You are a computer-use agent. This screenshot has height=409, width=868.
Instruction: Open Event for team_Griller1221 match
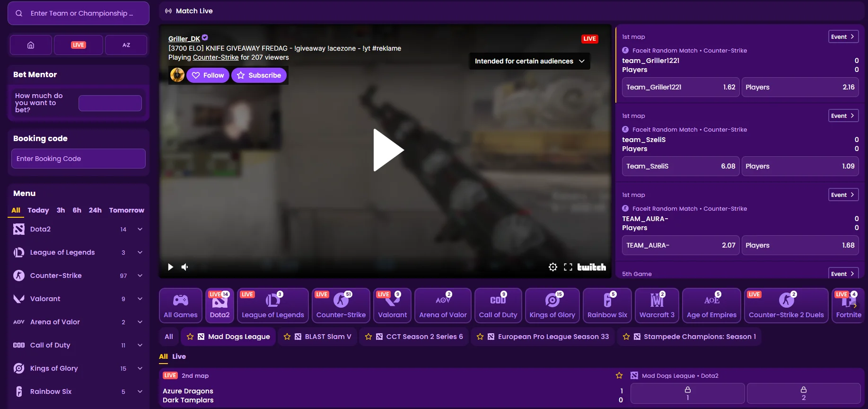(x=843, y=37)
